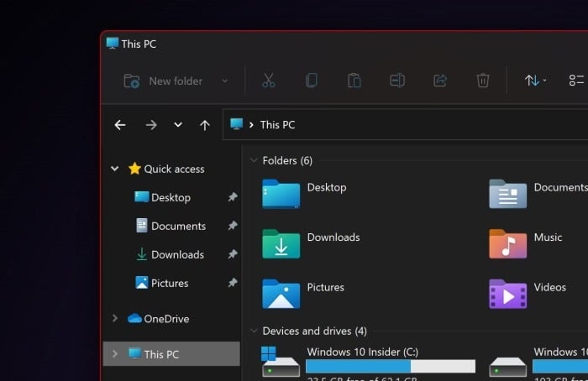The height and width of the screenshot is (381, 588).
Task: Collapse the Devices and drives (4) group
Action: pos(254,331)
